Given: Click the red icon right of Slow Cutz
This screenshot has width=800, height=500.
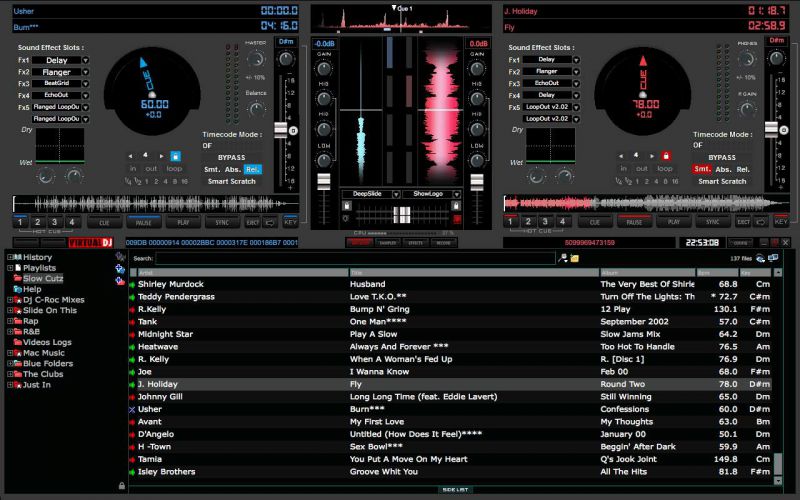Looking at the screenshot, I should pos(120,281).
